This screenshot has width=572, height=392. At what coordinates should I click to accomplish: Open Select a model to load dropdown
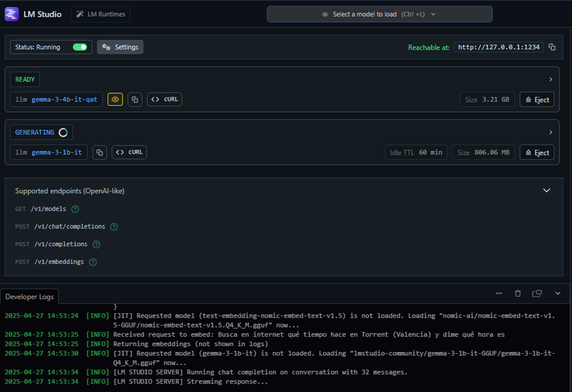pos(380,14)
